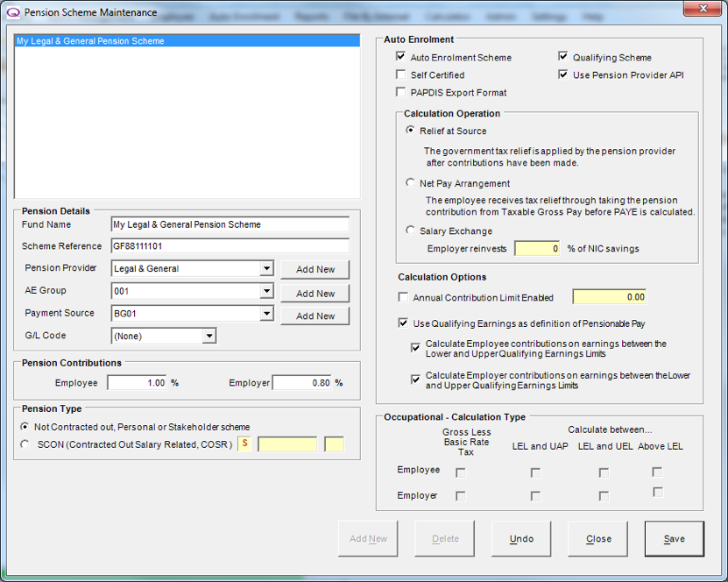The width and height of the screenshot is (728, 582).
Task: Expand the Payment Source dropdown
Action: [x=265, y=314]
